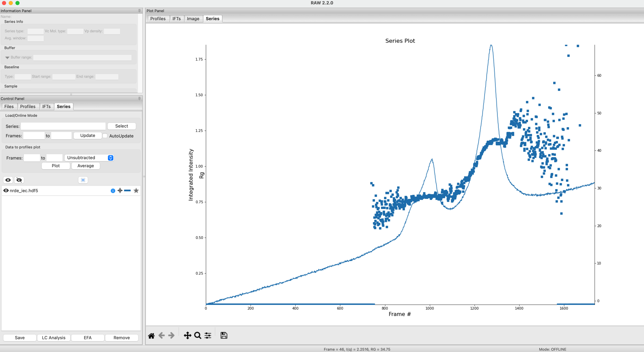Activate the pan axes tool

(x=187, y=336)
